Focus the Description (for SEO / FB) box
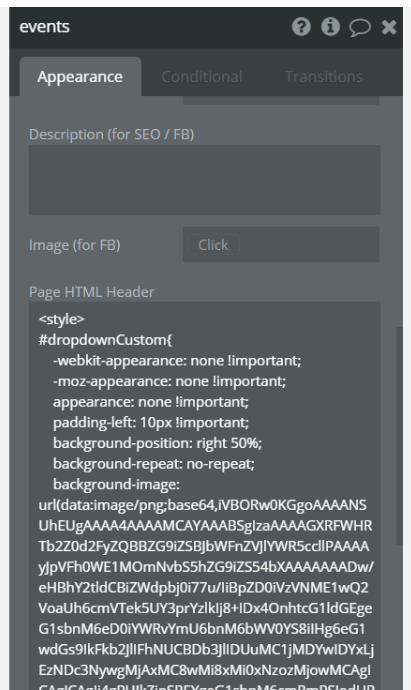Image resolution: width=411 pixels, height=690 pixels. click(x=205, y=180)
